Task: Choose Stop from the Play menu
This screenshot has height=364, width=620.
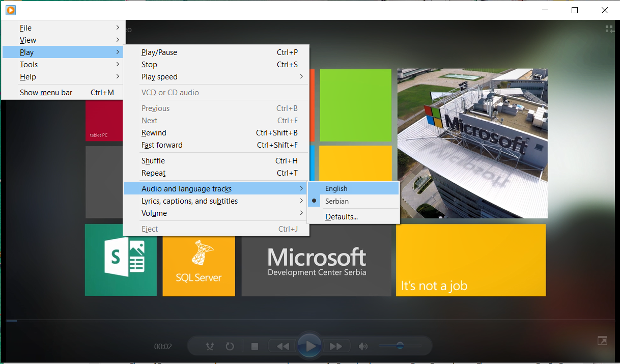Action: (216, 65)
